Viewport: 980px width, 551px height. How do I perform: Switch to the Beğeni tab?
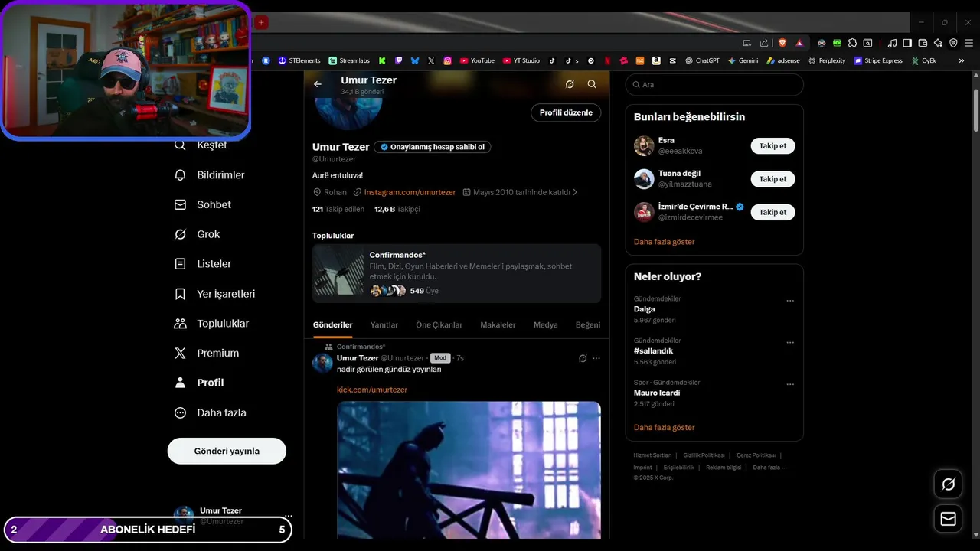pyautogui.click(x=588, y=324)
